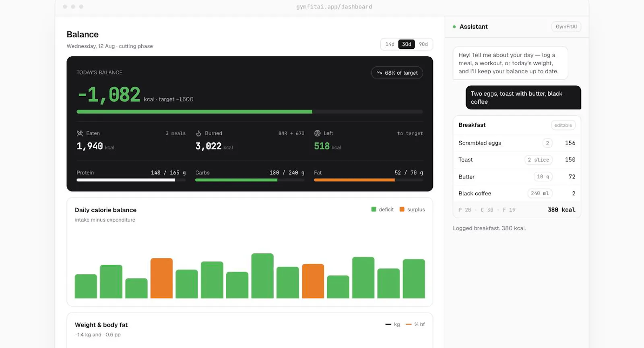644x348 pixels.
Task: Click the 'BMR + 670' label
Action: 291,133
